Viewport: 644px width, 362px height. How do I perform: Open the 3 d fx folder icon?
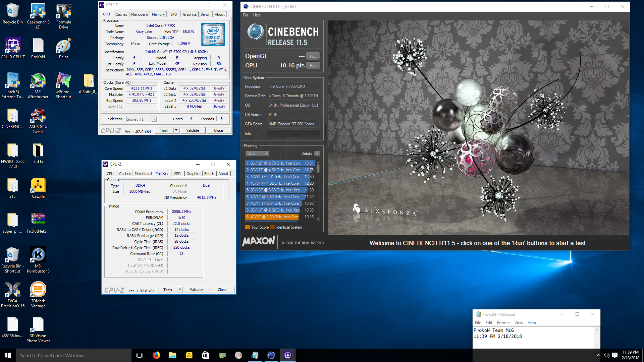tap(38, 153)
